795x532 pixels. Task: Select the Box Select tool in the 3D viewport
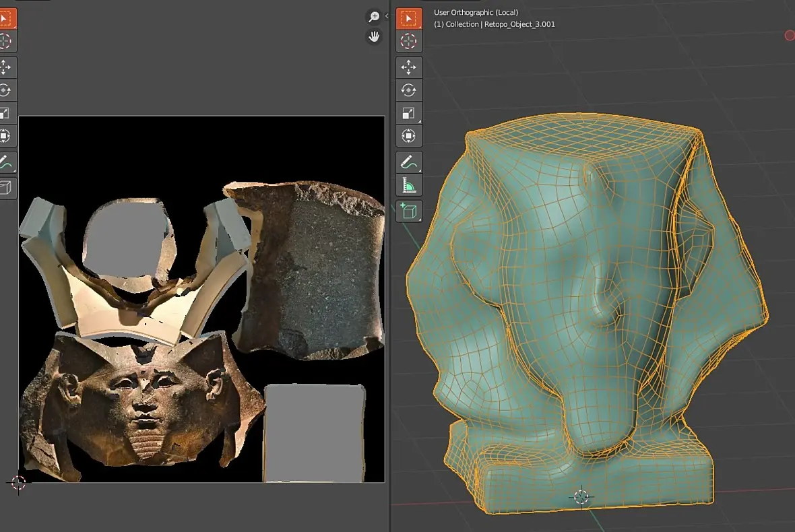(408, 18)
